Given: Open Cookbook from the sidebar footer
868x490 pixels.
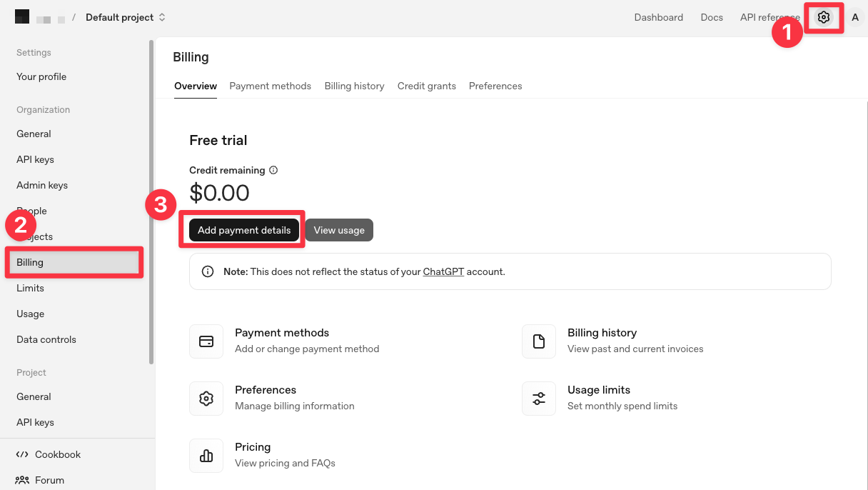Looking at the screenshot, I should pos(57,454).
